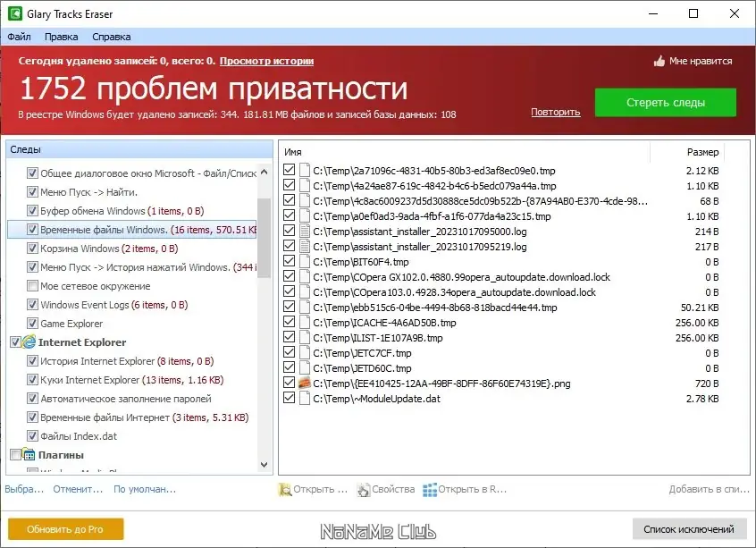Uncheck Временные файлы Windows checkbox
The height and width of the screenshot is (548, 756).
[x=32, y=230]
